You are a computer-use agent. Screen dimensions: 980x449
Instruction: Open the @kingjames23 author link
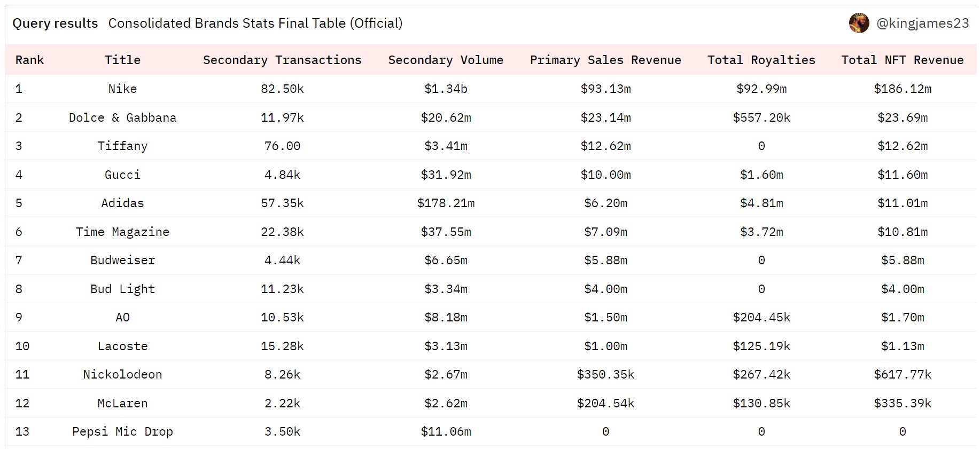922,23
